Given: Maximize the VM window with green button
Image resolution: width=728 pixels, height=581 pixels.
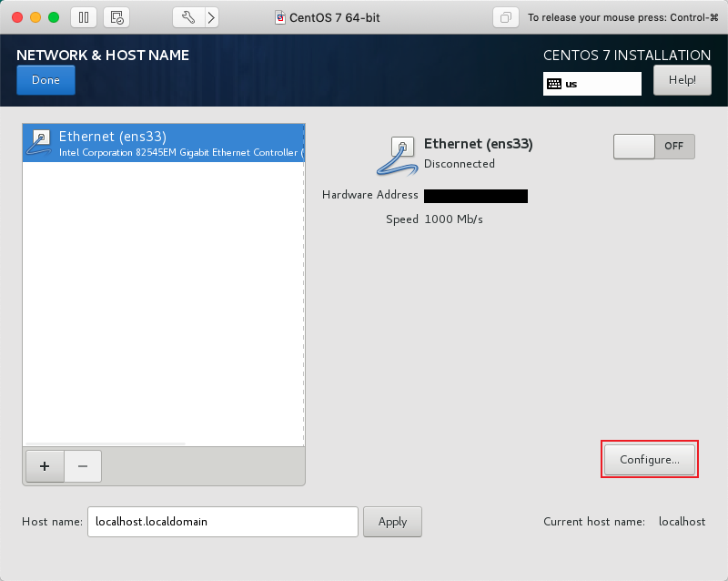Looking at the screenshot, I should (x=54, y=17).
